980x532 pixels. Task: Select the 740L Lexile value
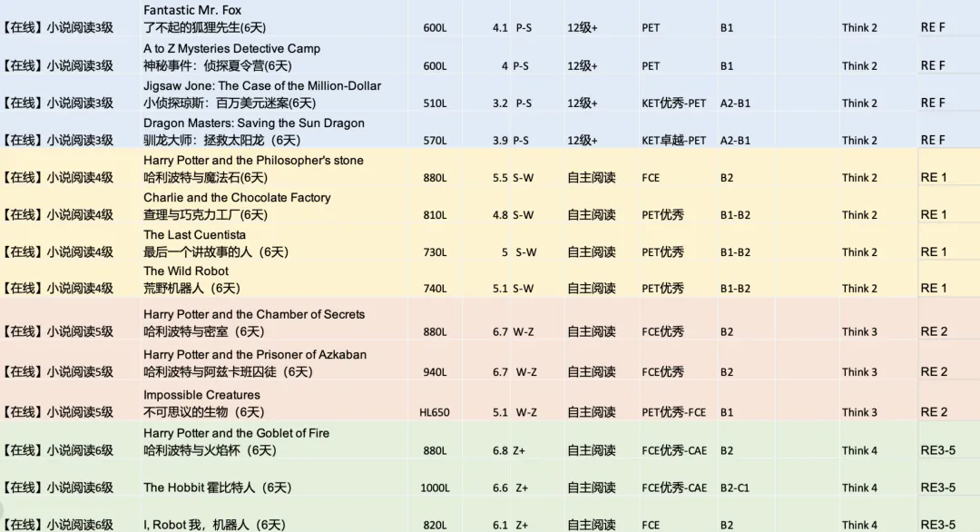(x=435, y=289)
